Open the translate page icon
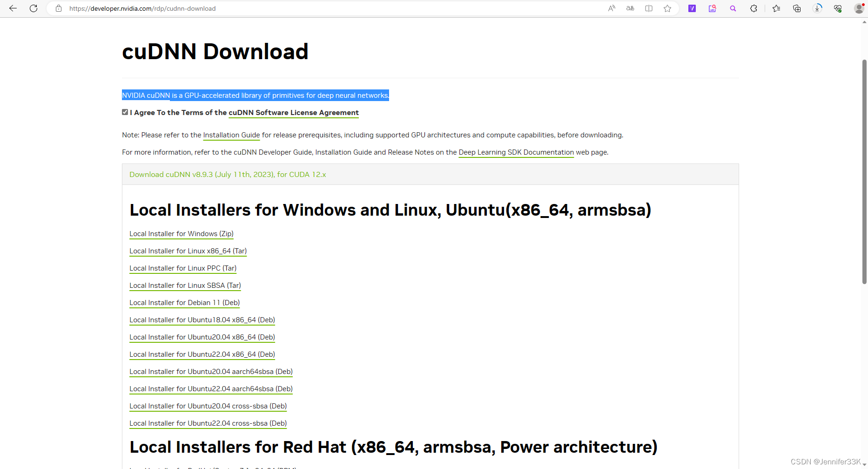The image size is (868, 469). point(630,8)
